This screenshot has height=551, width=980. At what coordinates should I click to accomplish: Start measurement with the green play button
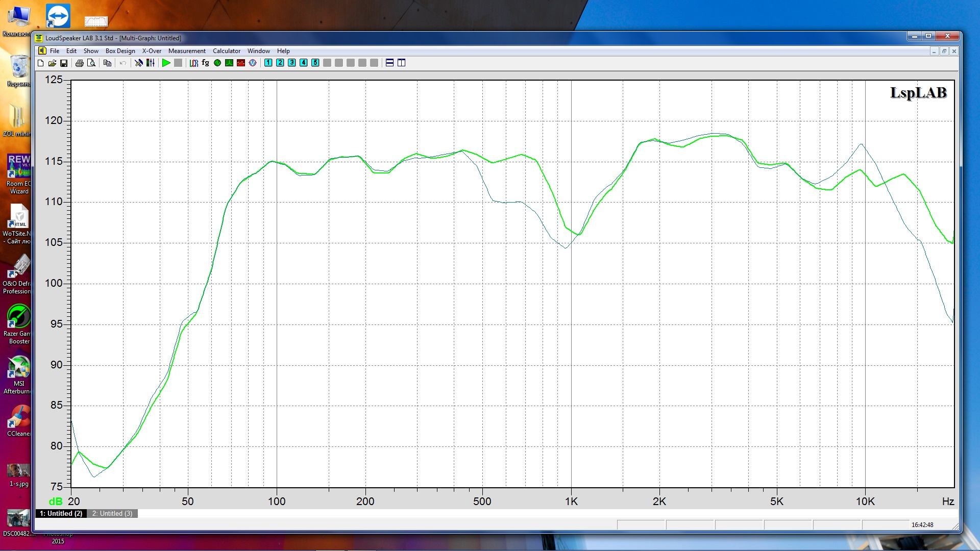tap(166, 63)
